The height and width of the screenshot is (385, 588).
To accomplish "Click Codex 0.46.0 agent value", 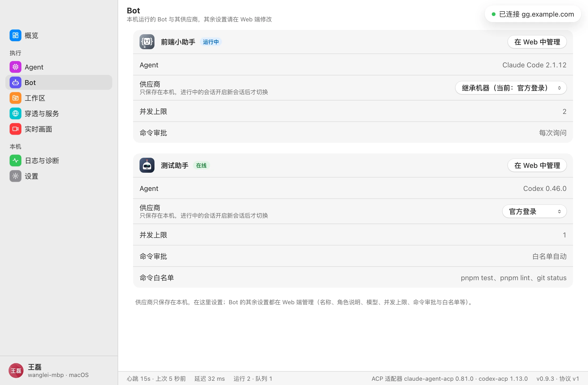I will tap(545, 188).
